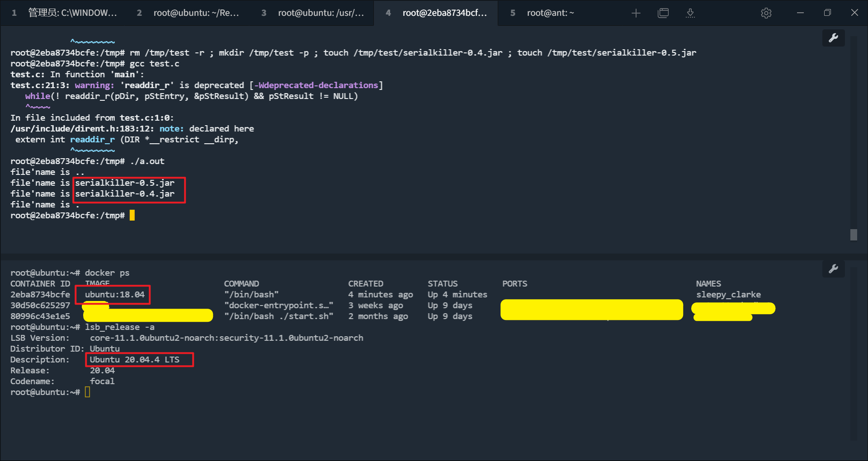The image size is (868, 461).
Task: Select tab 4 root@2eba8734bcf…
Action: point(436,13)
